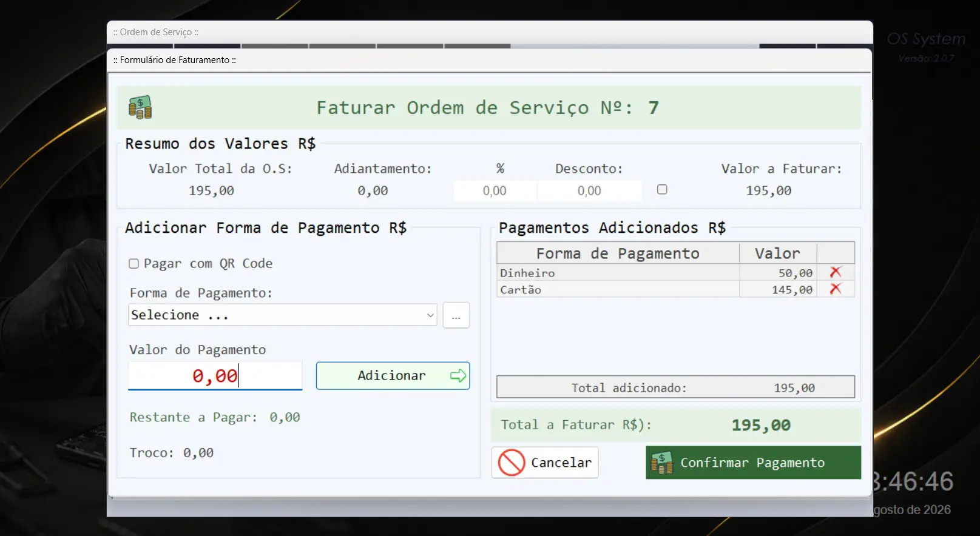Click the Troco 0,00 text

172,453
